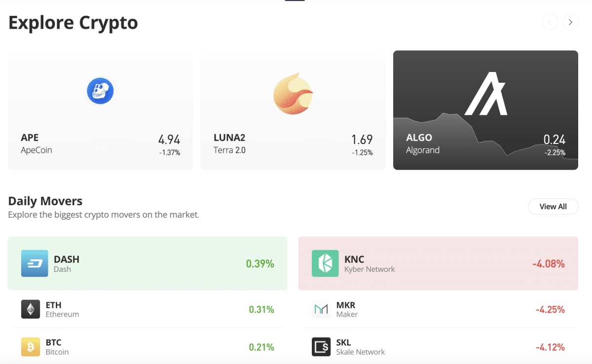The width and height of the screenshot is (592, 364).
Task: Click the Skale Network icon
Action: (x=321, y=347)
